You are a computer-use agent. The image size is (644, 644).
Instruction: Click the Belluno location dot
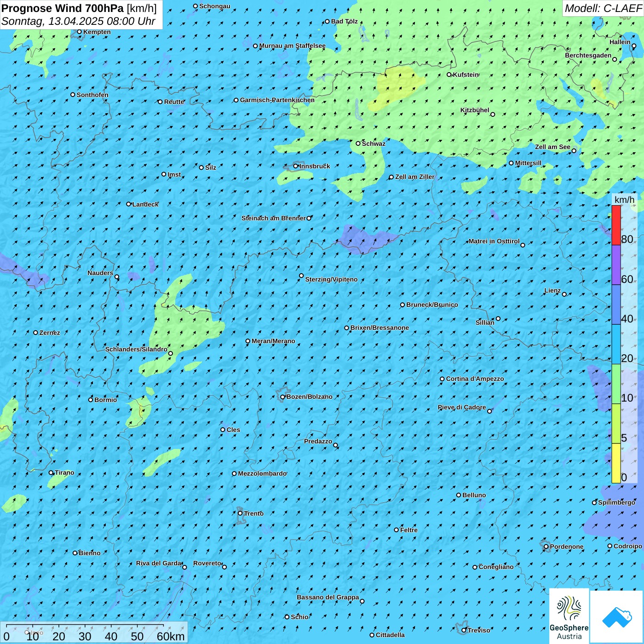(x=459, y=495)
